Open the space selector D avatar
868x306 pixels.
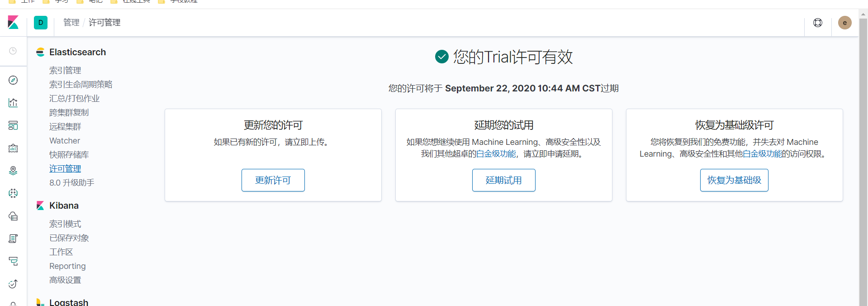coord(41,23)
